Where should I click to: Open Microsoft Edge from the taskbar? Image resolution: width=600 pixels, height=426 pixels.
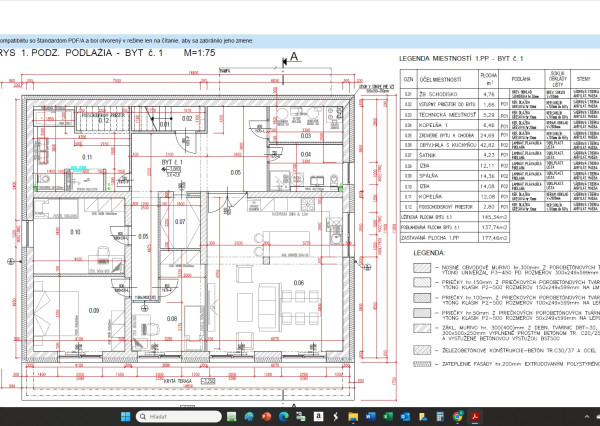click(x=283, y=415)
